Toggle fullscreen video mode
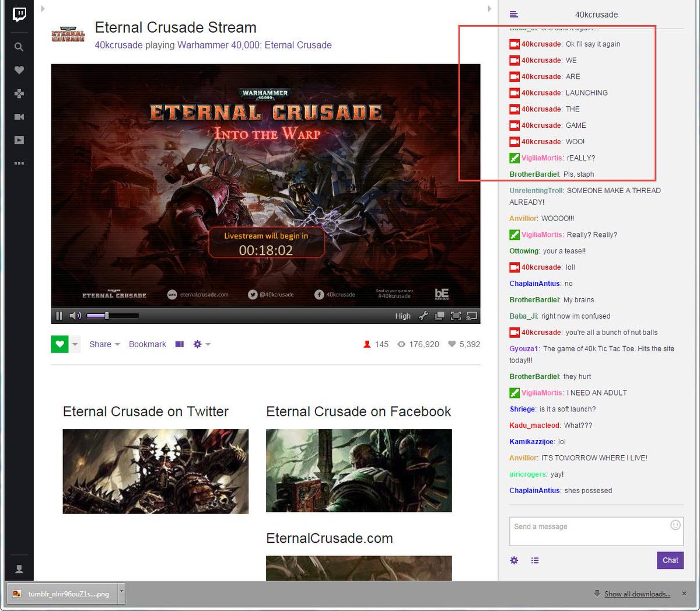700x611 pixels. (456, 316)
